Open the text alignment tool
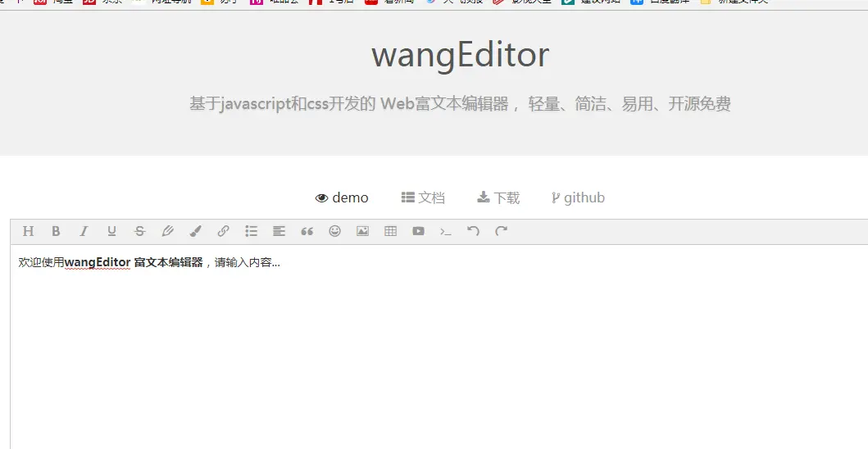Image resolution: width=868 pixels, height=449 pixels. pyautogui.click(x=279, y=231)
